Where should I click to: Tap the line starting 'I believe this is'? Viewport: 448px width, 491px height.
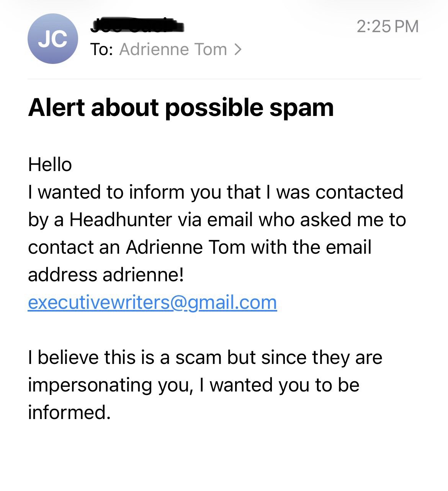[x=205, y=357]
